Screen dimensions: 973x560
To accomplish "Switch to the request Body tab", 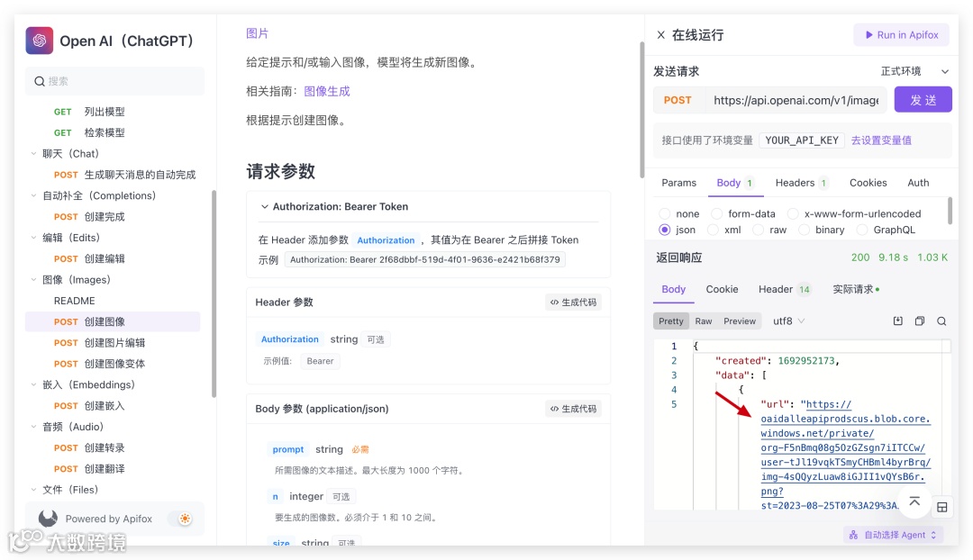I will pyautogui.click(x=735, y=183).
